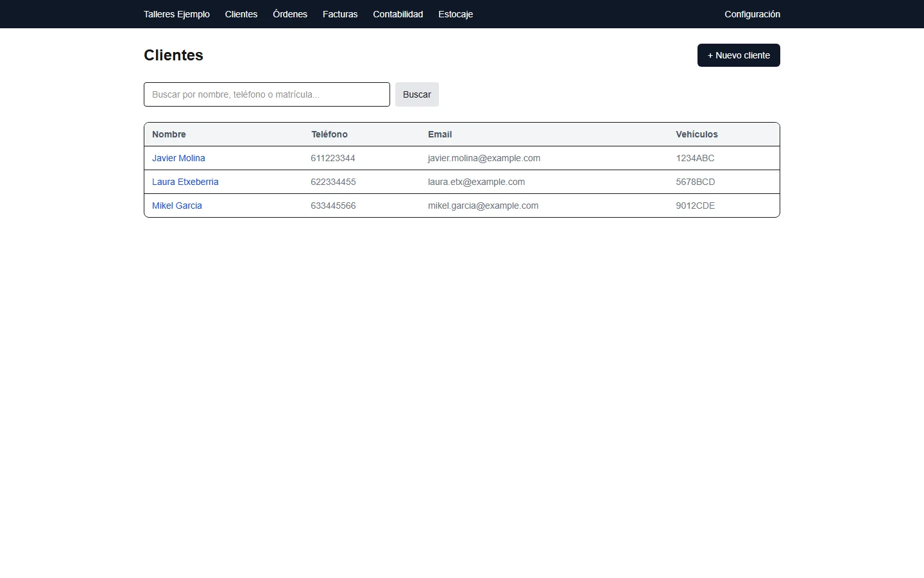Open client Mikel Garcia

click(x=177, y=206)
